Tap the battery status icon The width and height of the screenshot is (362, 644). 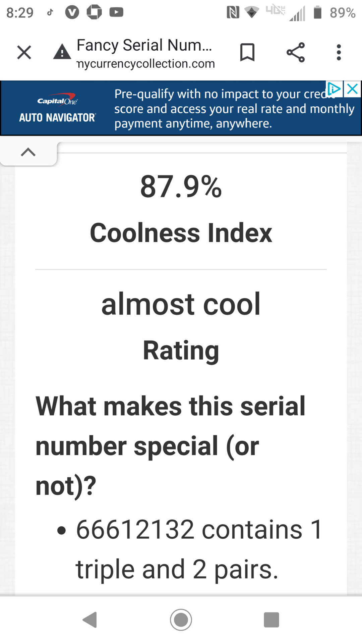[x=317, y=12]
